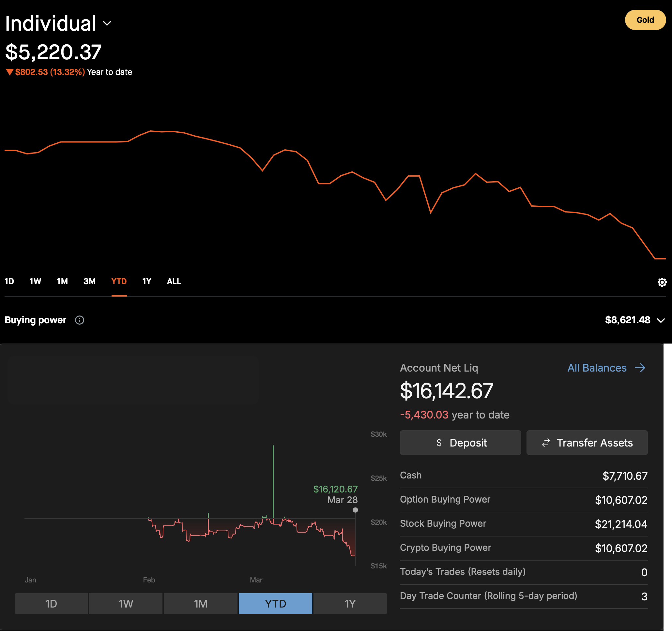This screenshot has height=631, width=672.
Task: Click the Buying power info icon
Action: pos(80,320)
